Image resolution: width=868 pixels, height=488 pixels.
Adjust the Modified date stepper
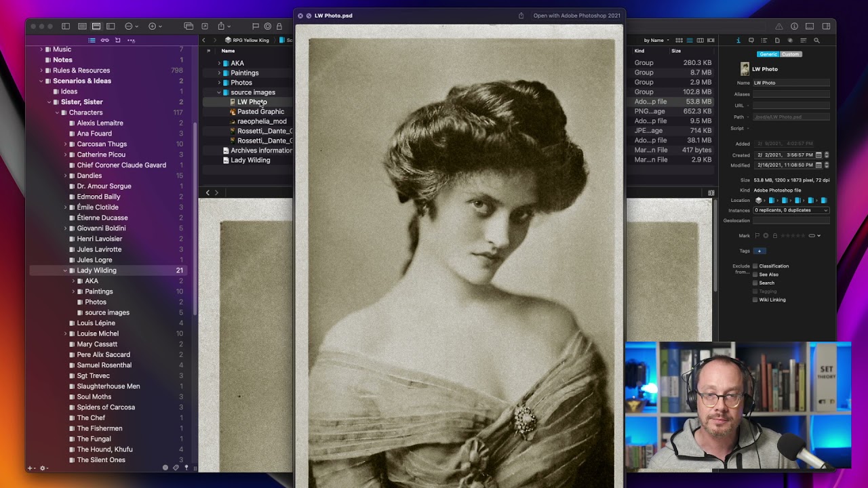tap(826, 165)
